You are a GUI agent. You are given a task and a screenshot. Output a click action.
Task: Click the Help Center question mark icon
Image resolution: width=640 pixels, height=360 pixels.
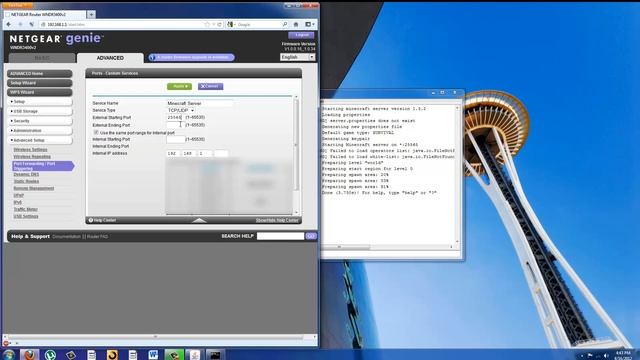pos(91,220)
